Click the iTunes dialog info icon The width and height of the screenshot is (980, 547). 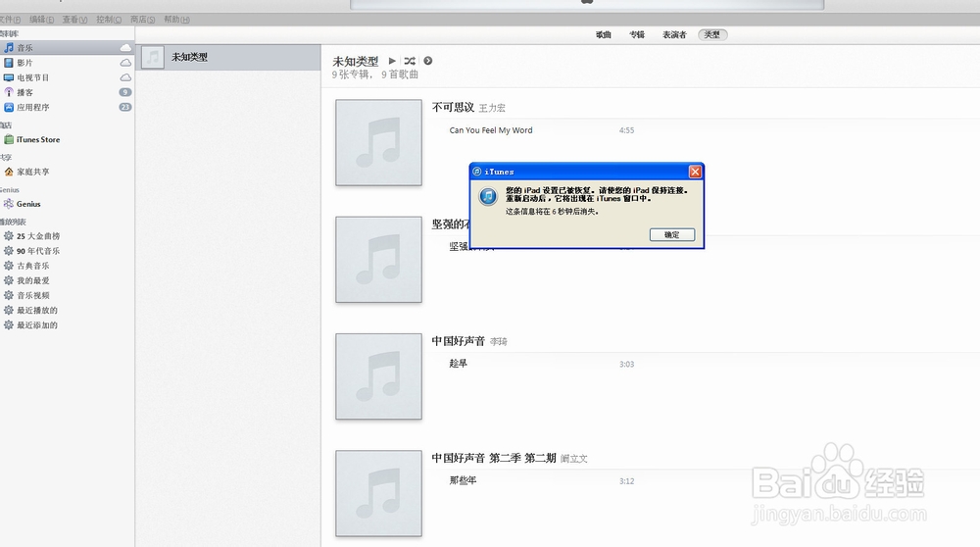point(488,196)
